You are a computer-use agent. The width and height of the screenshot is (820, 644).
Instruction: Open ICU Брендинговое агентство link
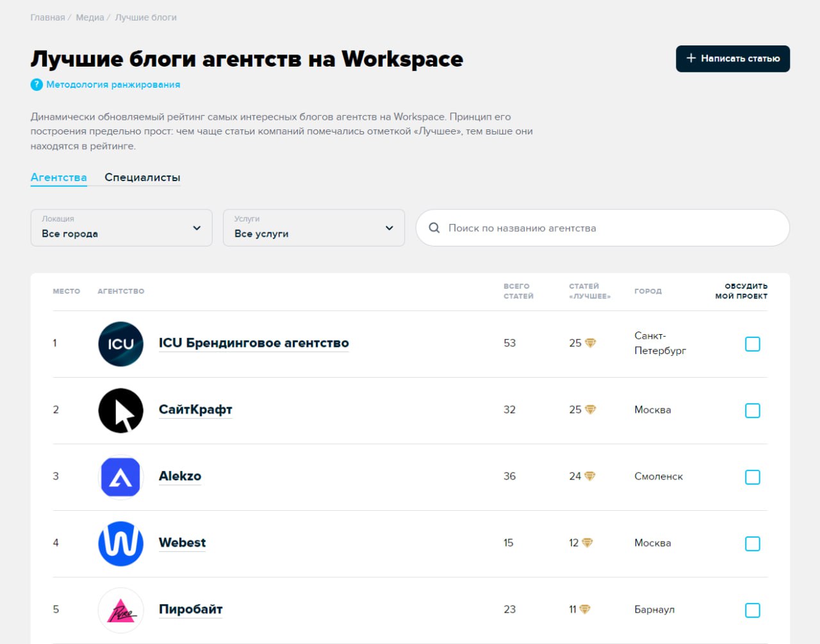tap(254, 343)
